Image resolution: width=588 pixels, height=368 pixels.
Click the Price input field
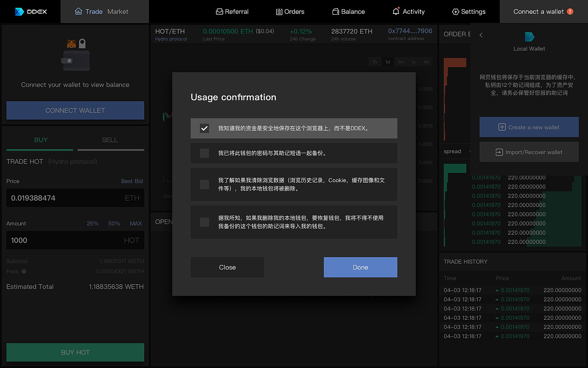(x=75, y=198)
